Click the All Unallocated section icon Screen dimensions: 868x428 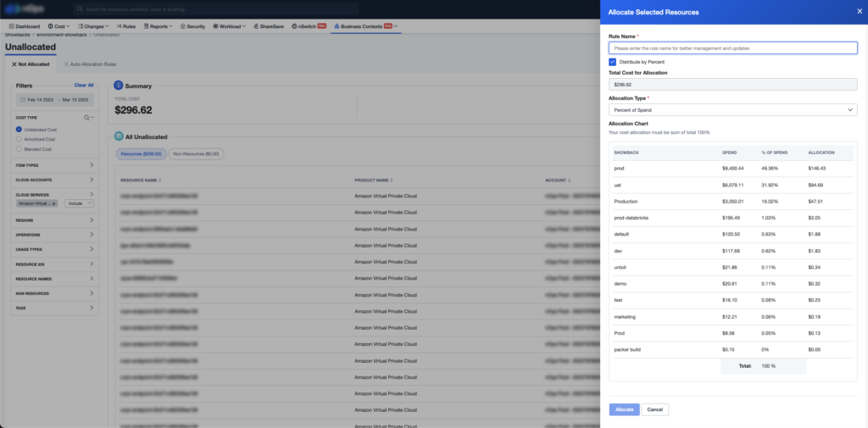click(x=119, y=136)
